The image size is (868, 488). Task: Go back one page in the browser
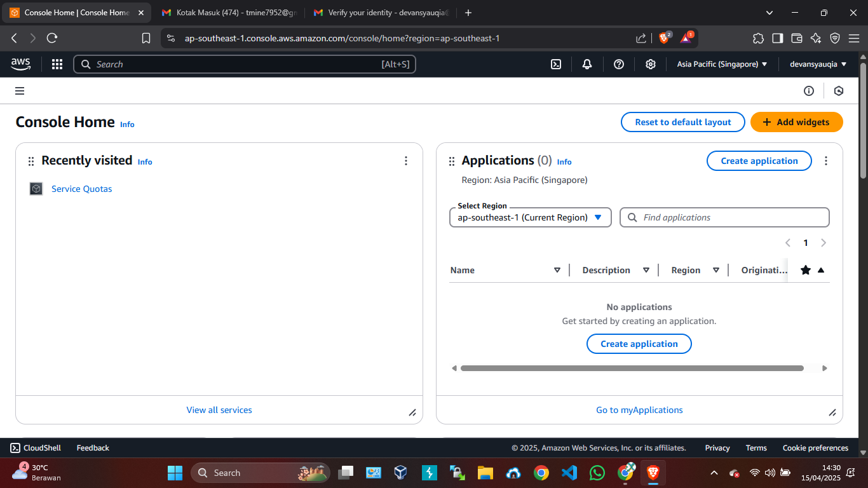[x=14, y=38]
